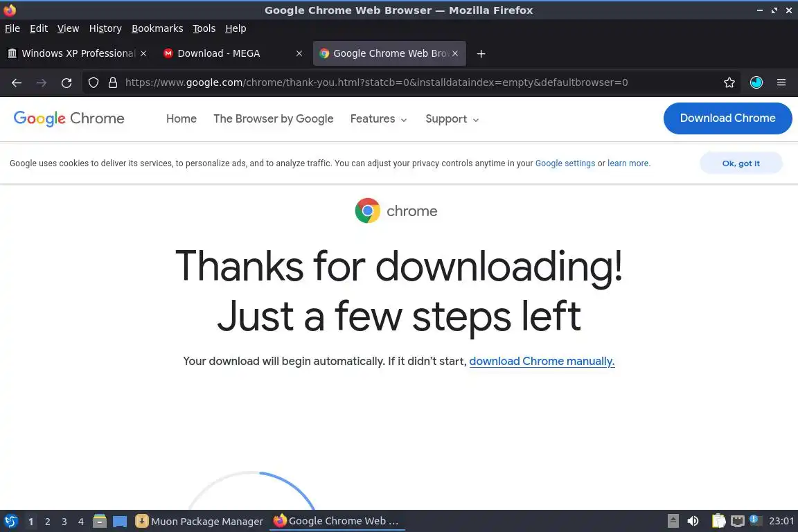Bookmark this page with the star icon
Viewport: 798px width, 532px height.
click(x=729, y=82)
